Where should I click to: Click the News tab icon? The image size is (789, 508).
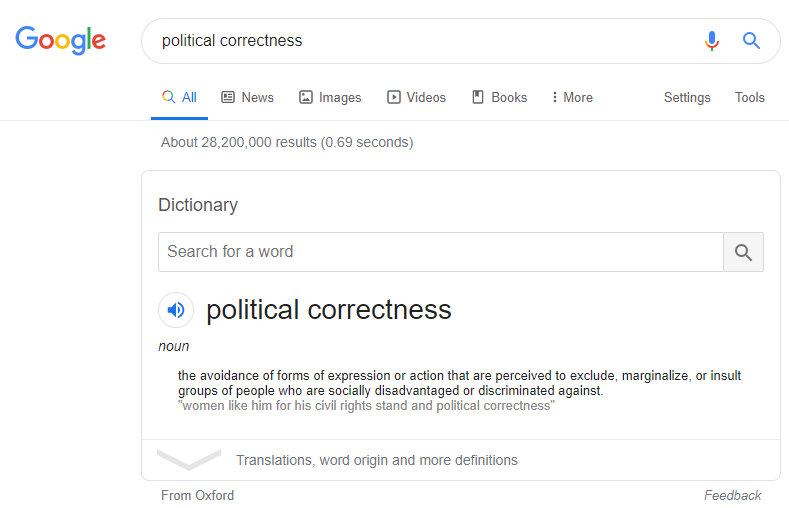point(228,97)
